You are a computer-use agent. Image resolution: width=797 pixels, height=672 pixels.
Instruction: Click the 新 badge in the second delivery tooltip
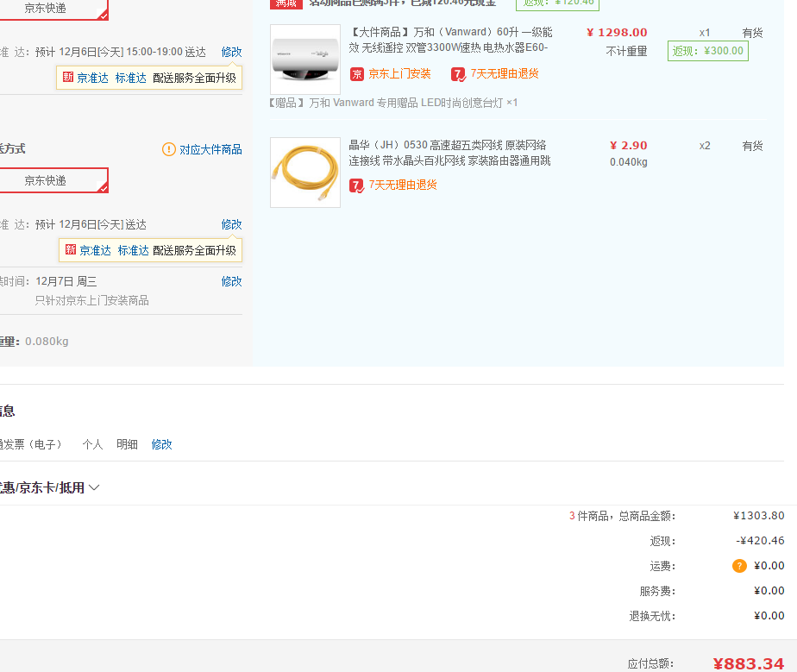(x=71, y=249)
